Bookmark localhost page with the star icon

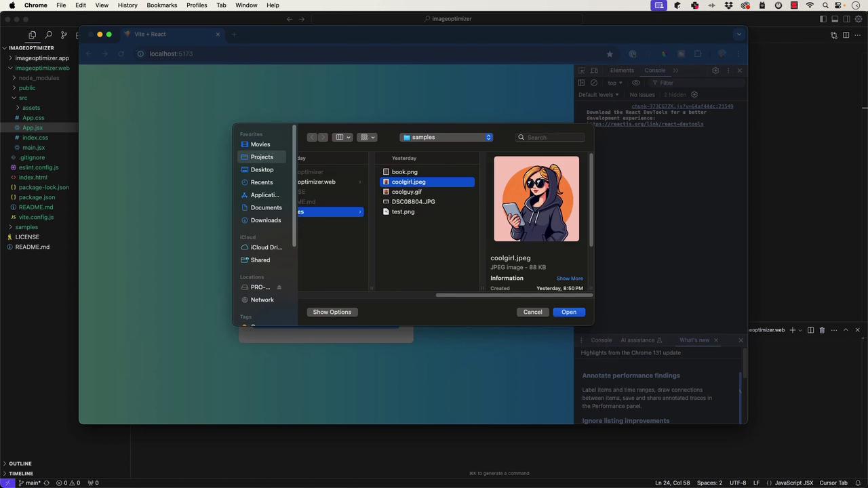610,54
